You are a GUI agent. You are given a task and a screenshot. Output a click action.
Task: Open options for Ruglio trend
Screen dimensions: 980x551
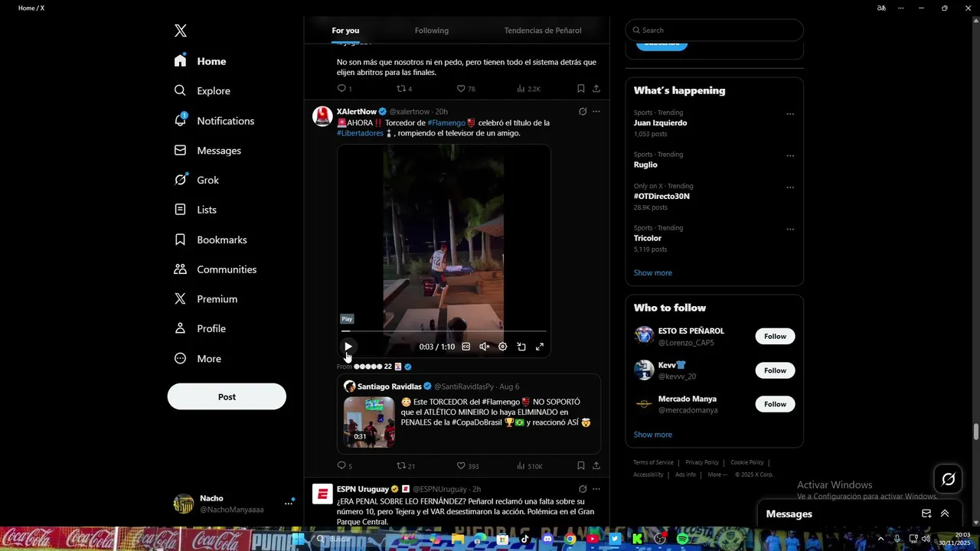coord(790,155)
